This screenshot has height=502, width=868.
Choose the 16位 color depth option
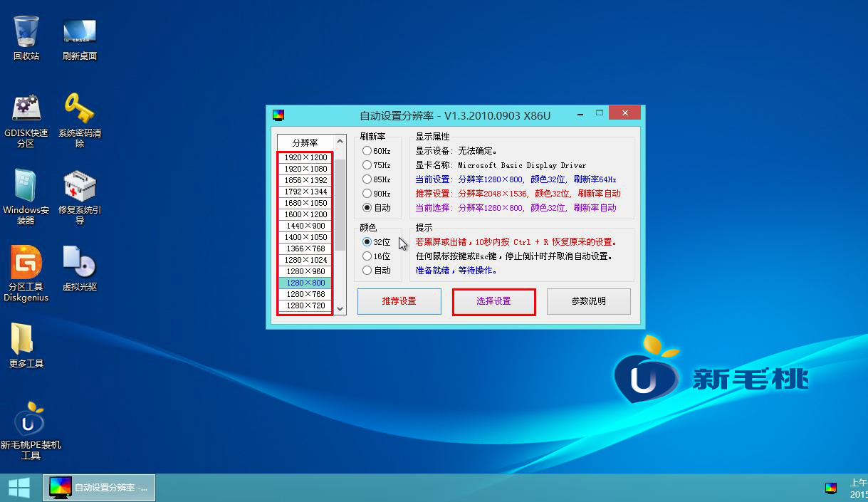pos(367,256)
